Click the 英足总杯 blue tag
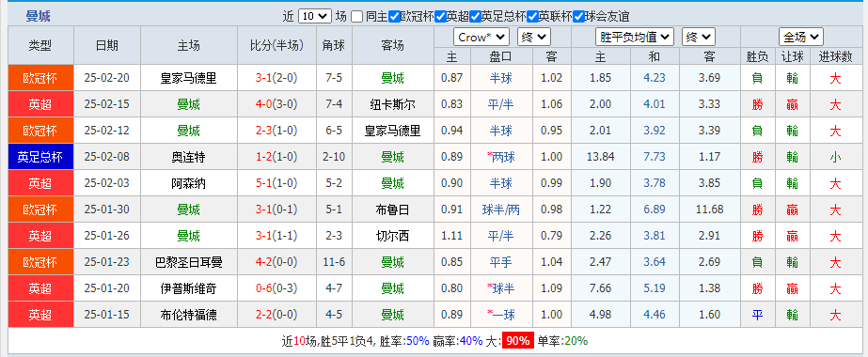The height and width of the screenshot is (357, 868). click(40, 157)
